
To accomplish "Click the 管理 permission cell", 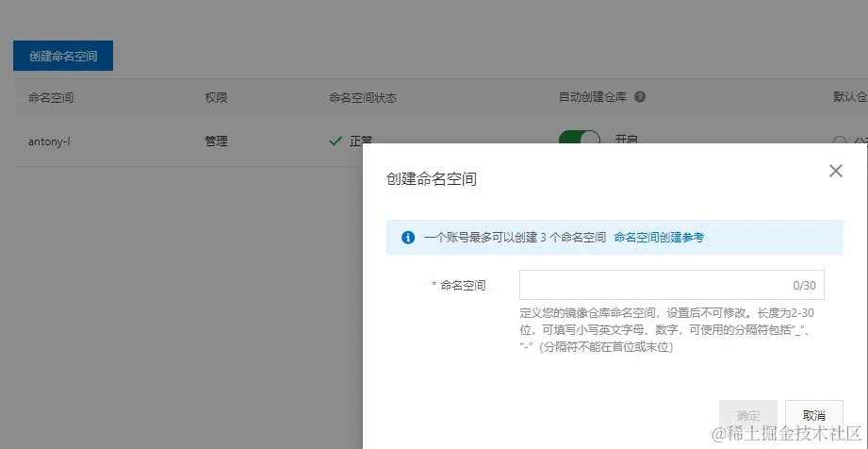I will coord(216,141).
